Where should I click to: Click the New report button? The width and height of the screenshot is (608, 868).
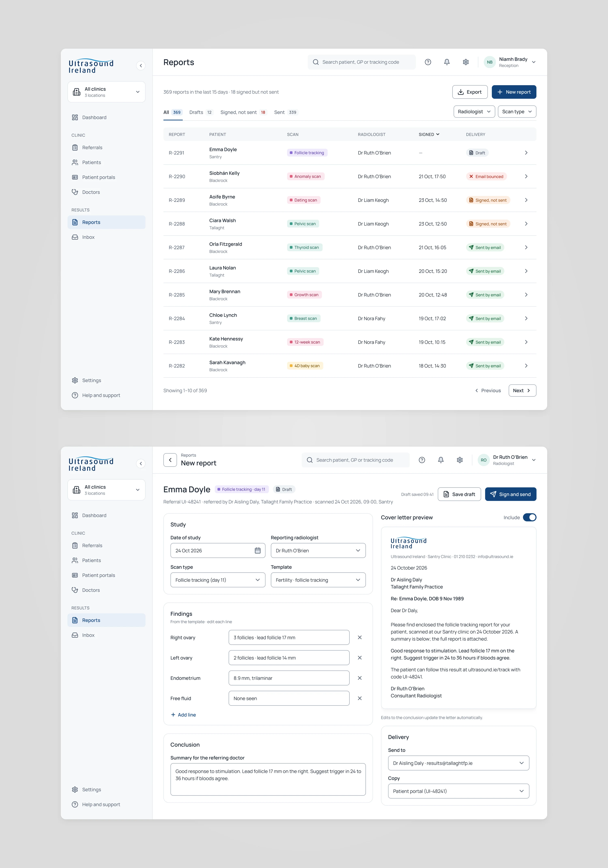tap(514, 92)
